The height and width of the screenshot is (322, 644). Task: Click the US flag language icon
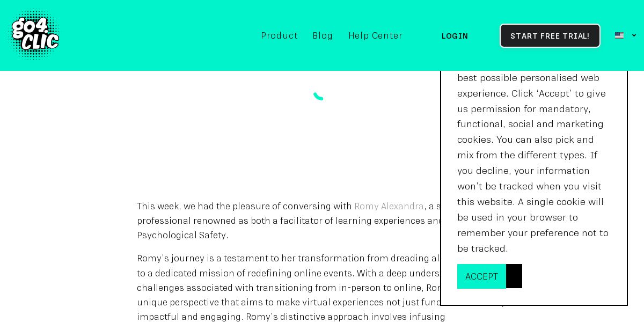619,35
